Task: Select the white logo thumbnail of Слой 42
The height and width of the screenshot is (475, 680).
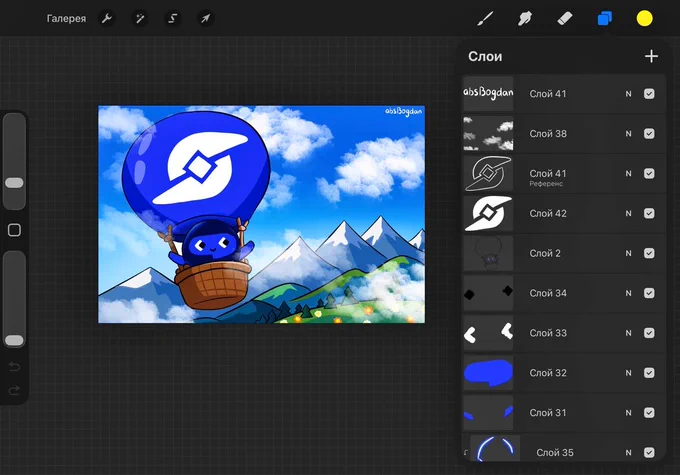Action: click(488, 213)
